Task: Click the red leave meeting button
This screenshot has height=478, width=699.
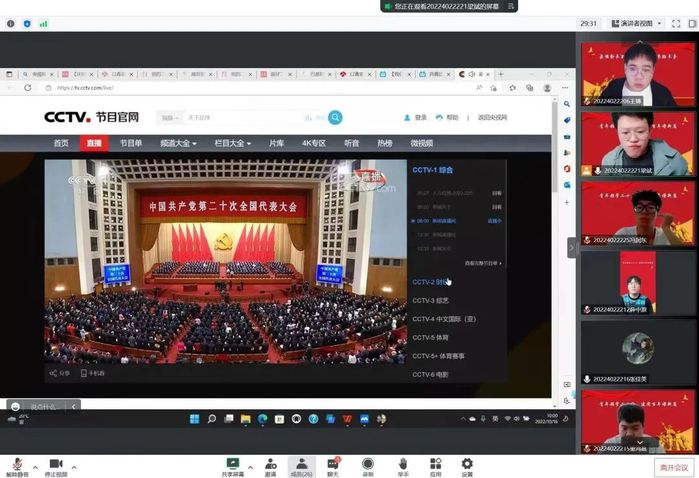Action: (673, 467)
